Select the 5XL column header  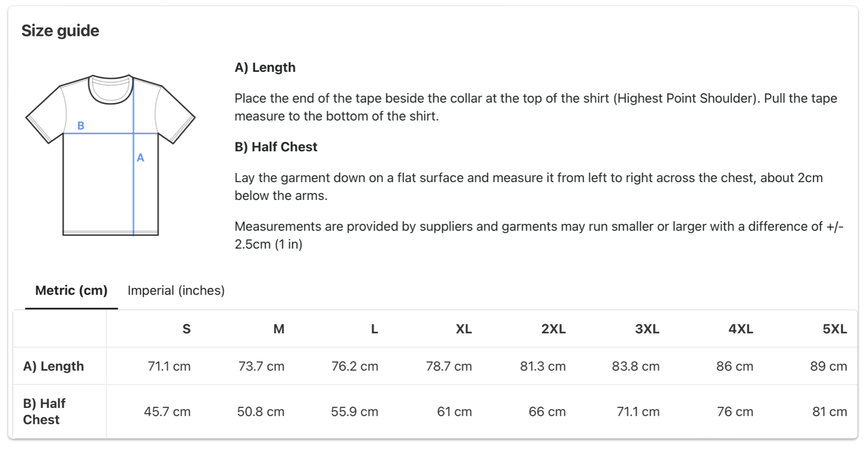pos(835,329)
